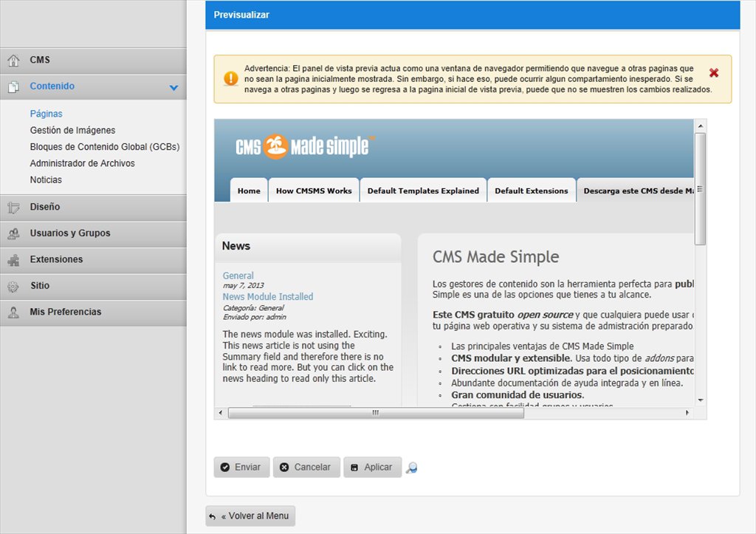Open the CMS sidebar section

[x=93, y=61]
